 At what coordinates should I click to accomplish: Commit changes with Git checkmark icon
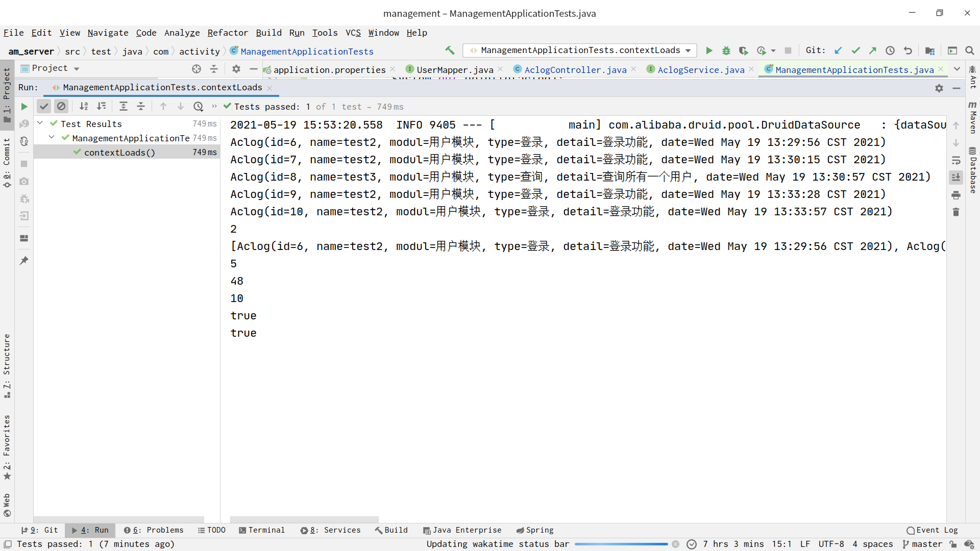(x=856, y=51)
